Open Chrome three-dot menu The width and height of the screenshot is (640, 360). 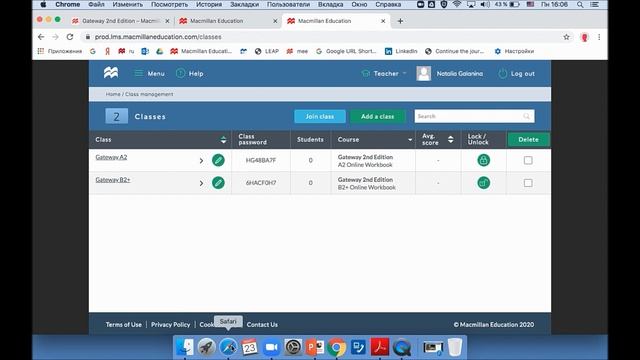click(x=599, y=37)
